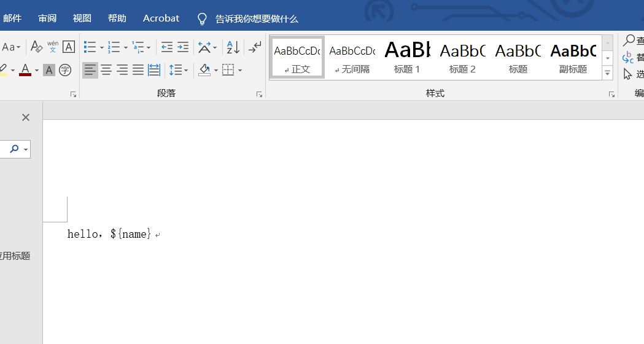The image size is (644, 344).
Task: Clear all formatting with the eraser icon
Action: (37, 47)
